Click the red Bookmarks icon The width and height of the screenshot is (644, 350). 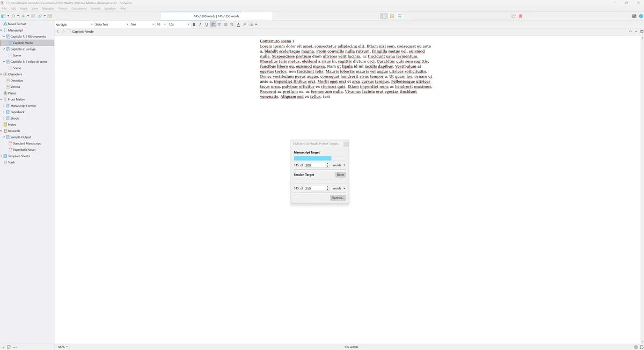(520, 16)
